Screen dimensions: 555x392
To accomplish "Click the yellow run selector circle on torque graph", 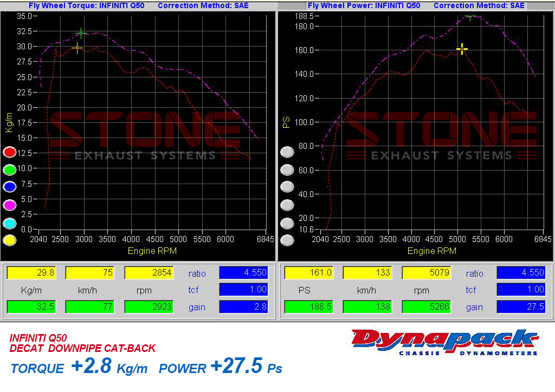I will 10,240.
